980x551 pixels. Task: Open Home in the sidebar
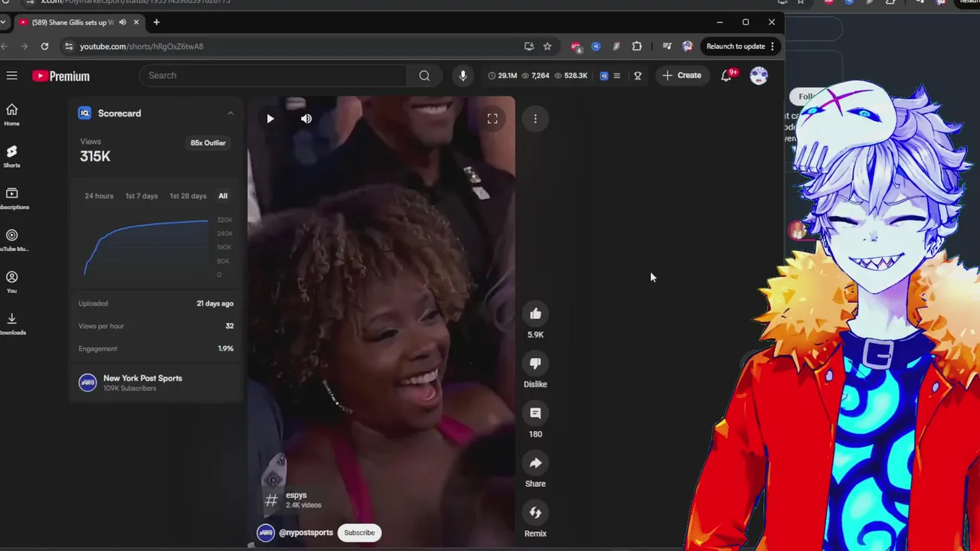[11, 115]
